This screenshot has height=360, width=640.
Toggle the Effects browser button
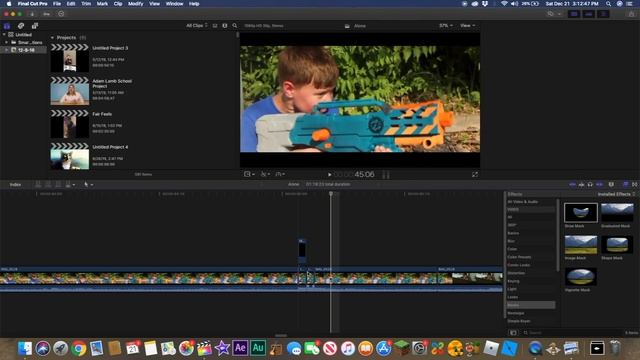coord(625,184)
